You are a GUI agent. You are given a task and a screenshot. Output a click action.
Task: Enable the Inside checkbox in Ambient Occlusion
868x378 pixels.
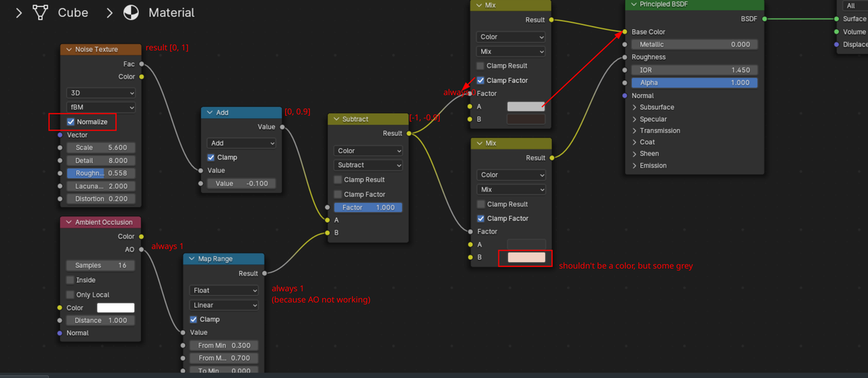[x=71, y=280]
